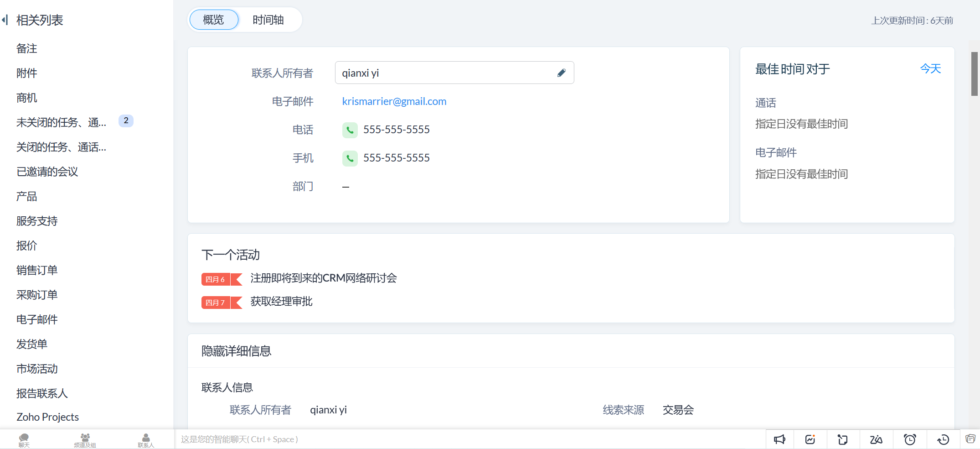Click the pencil edit icon for contact owner

coord(561,73)
